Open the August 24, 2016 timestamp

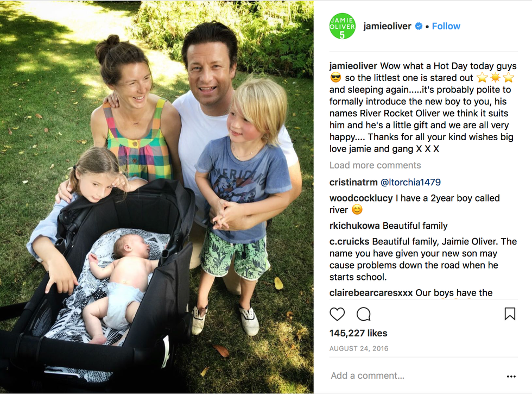click(x=359, y=348)
